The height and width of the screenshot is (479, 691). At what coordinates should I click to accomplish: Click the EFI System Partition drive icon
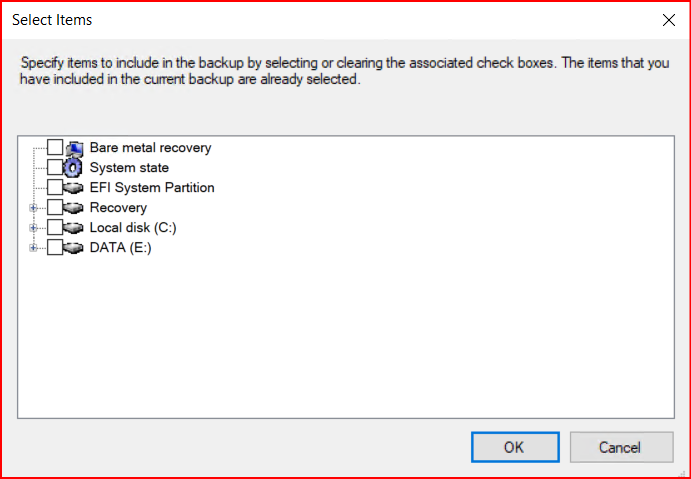pyautogui.click(x=74, y=188)
